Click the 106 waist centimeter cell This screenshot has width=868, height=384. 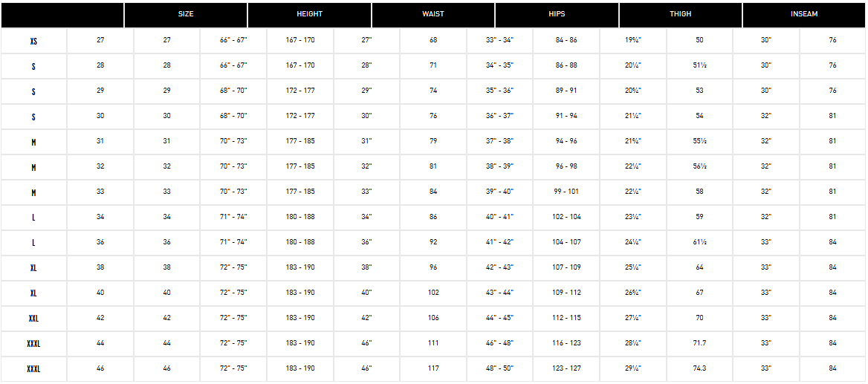pyautogui.click(x=433, y=318)
